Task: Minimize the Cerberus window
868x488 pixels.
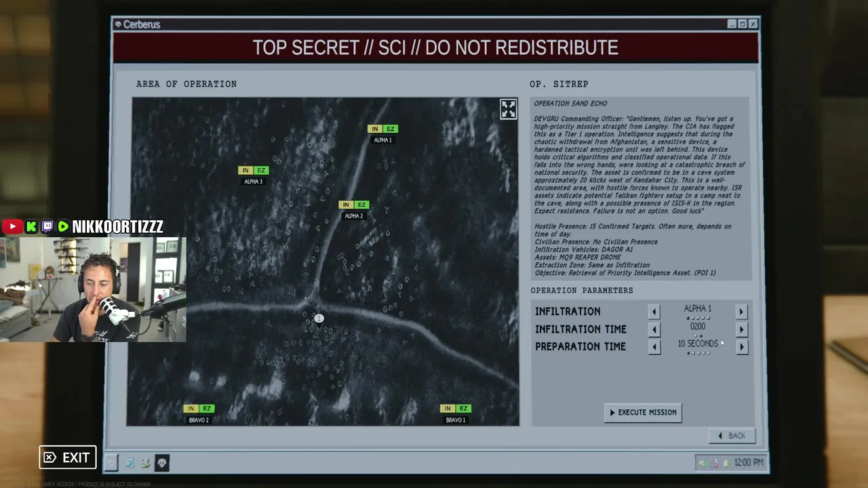Action: 732,24
